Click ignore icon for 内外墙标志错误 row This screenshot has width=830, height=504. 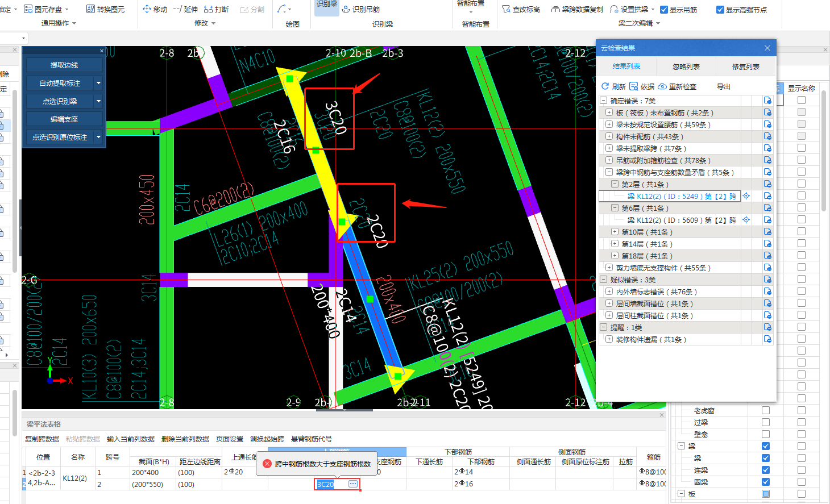767,291
